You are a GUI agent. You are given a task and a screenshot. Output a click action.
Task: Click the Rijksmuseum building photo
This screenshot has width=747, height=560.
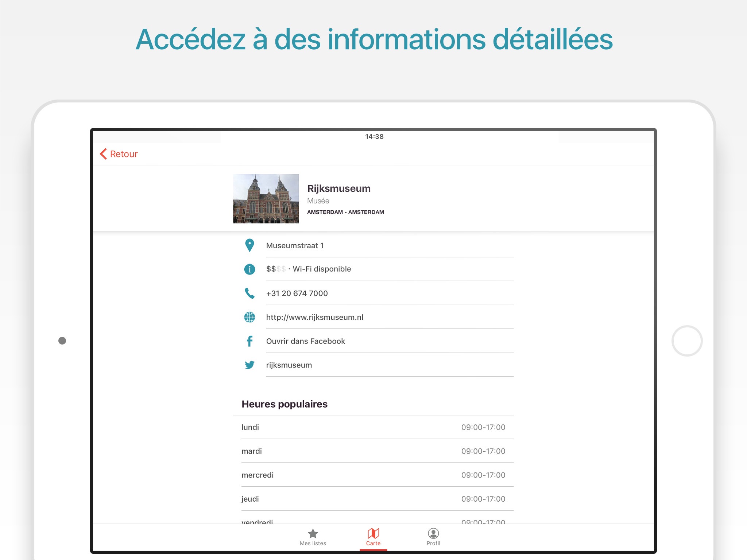pyautogui.click(x=266, y=199)
